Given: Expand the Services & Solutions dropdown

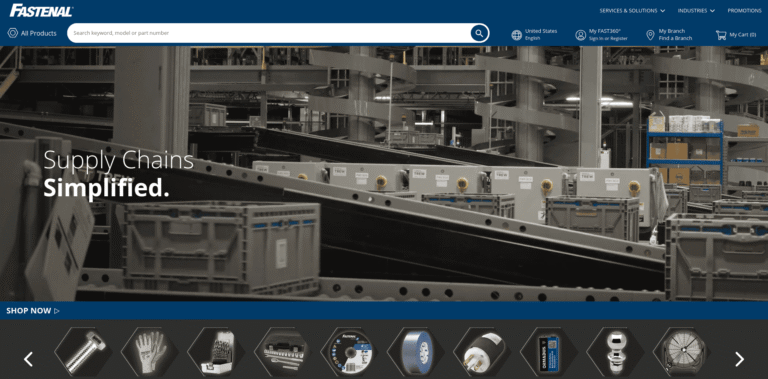Looking at the screenshot, I should click(632, 10).
